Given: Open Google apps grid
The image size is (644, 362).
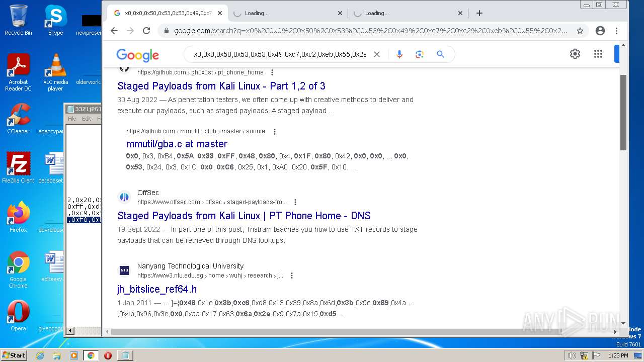Looking at the screenshot, I should 598,54.
